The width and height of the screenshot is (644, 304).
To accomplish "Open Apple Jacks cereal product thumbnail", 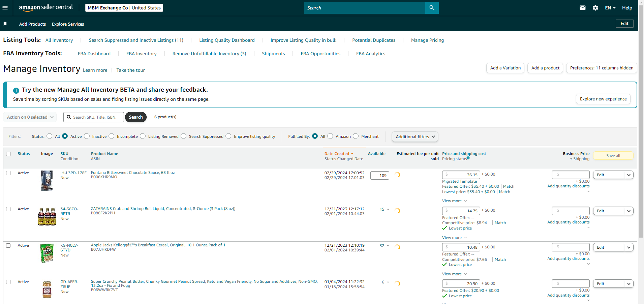I will click(47, 253).
